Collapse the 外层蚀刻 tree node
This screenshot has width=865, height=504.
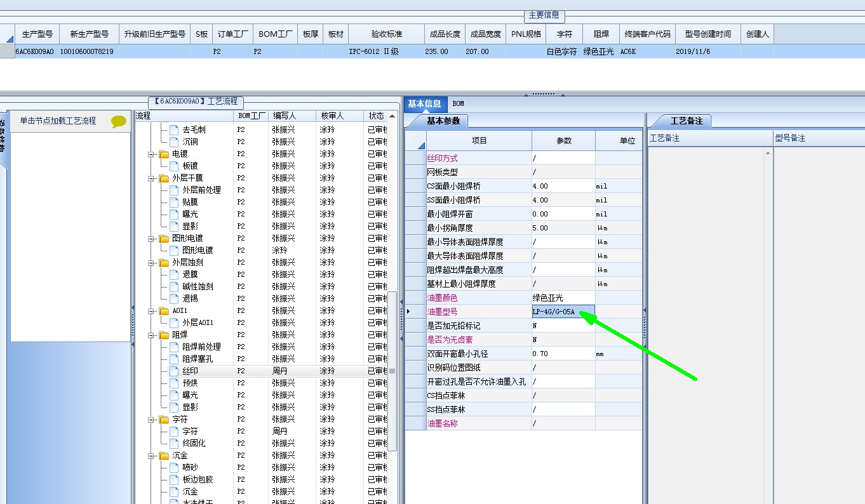click(x=152, y=263)
